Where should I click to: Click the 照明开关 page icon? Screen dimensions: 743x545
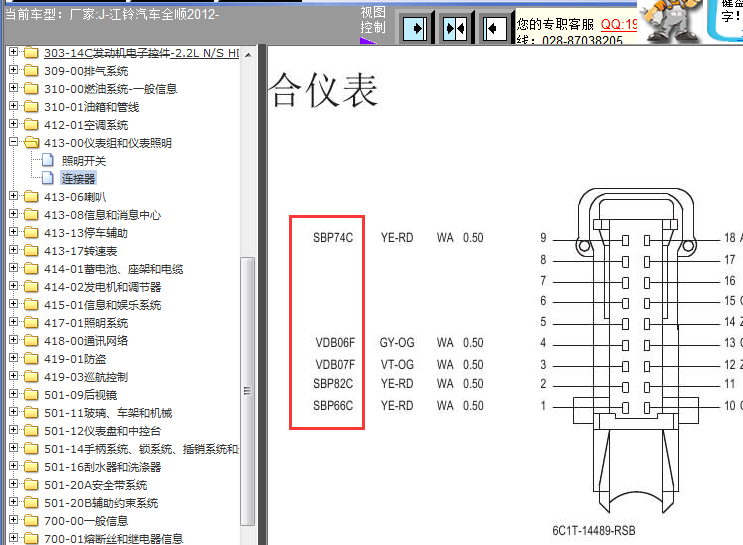point(48,160)
